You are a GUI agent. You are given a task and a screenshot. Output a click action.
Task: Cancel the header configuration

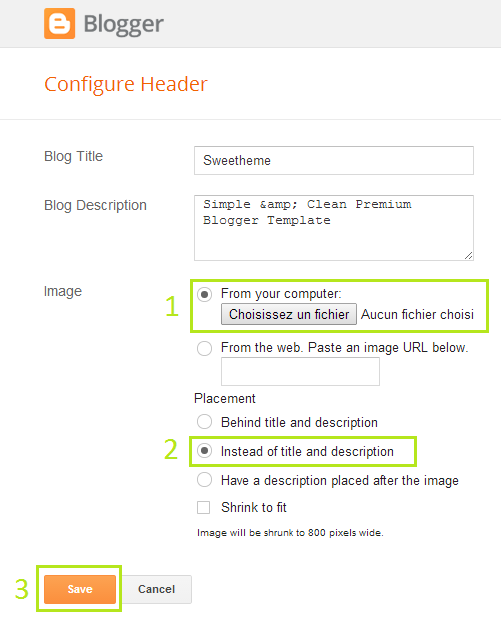click(156, 589)
